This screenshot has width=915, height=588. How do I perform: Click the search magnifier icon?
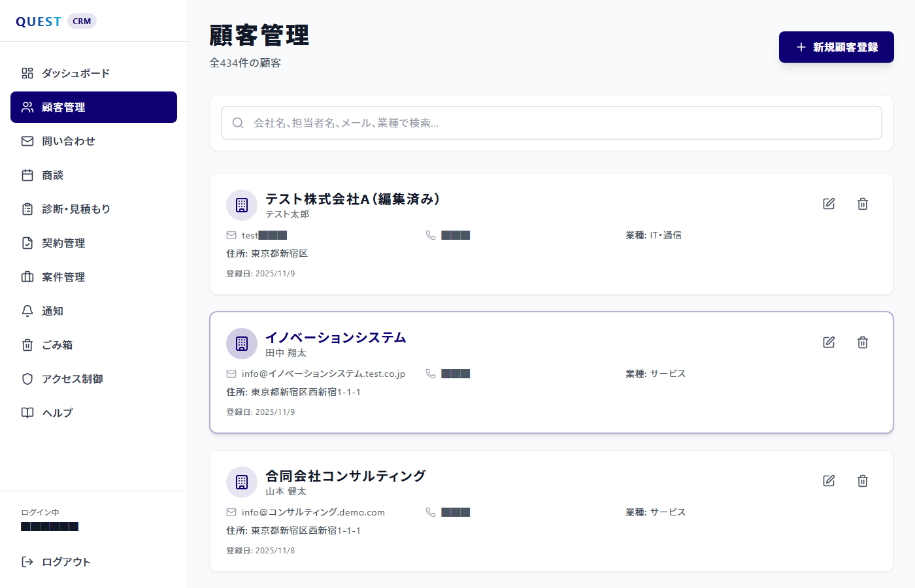pyautogui.click(x=238, y=122)
